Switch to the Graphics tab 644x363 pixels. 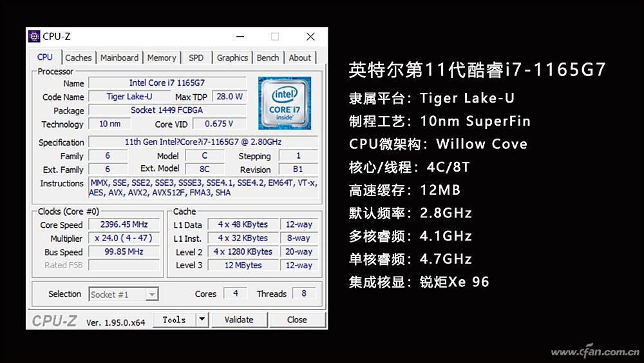coord(232,57)
